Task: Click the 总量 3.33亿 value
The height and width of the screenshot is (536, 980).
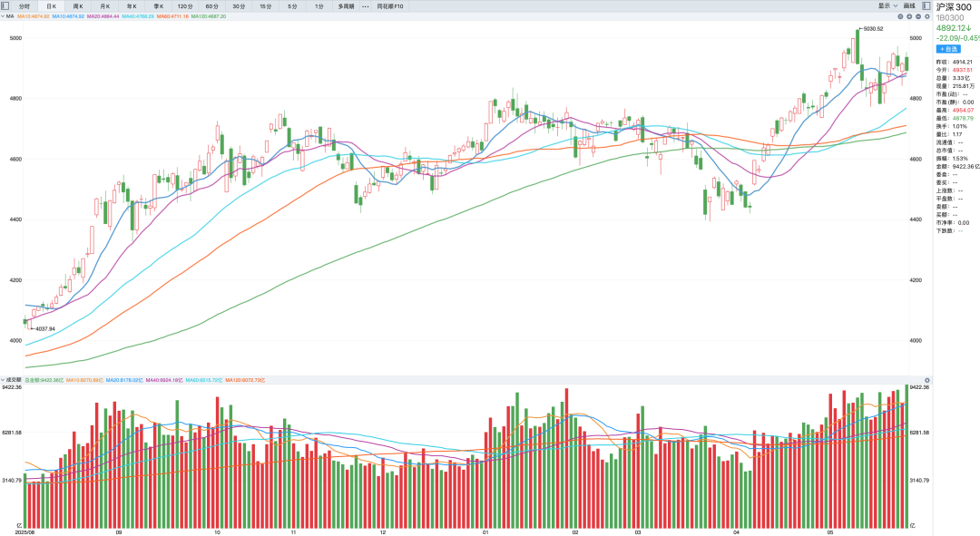Action: (961, 78)
